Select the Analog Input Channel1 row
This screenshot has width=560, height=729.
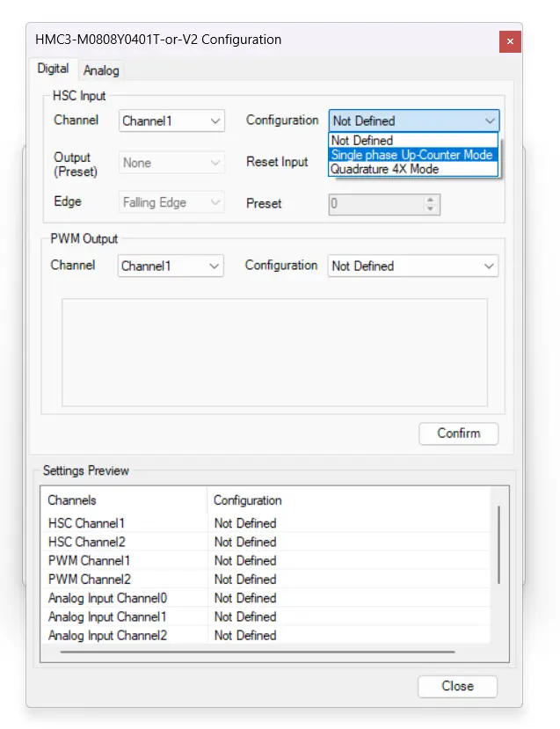(x=265, y=616)
